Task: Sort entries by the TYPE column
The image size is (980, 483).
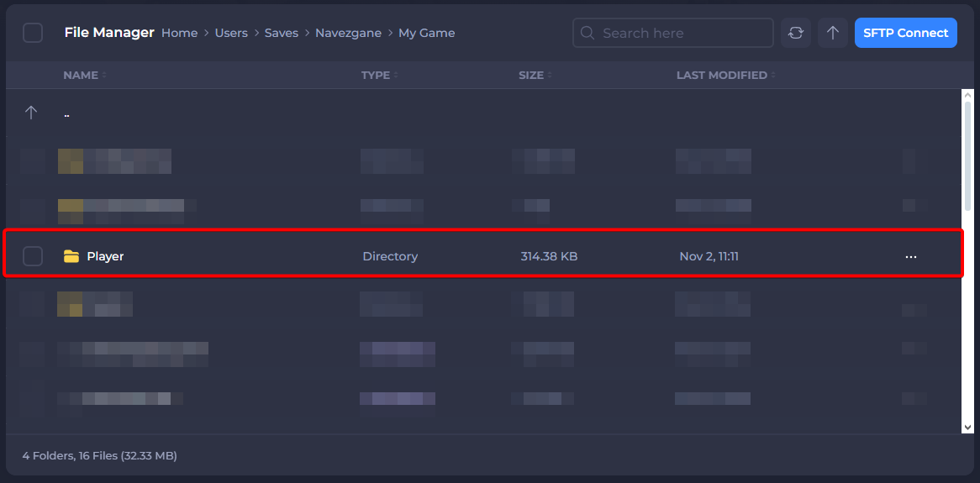Action: pos(376,75)
